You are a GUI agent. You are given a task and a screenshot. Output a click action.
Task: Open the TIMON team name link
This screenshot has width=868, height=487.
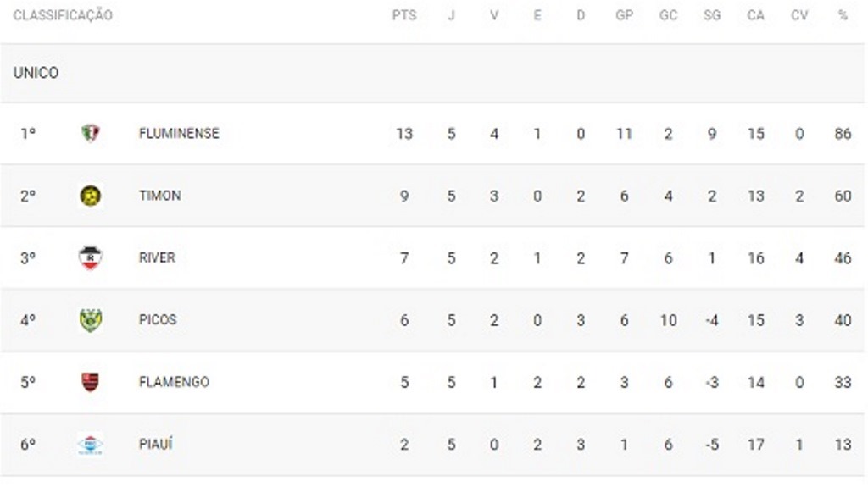coord(159,196)
